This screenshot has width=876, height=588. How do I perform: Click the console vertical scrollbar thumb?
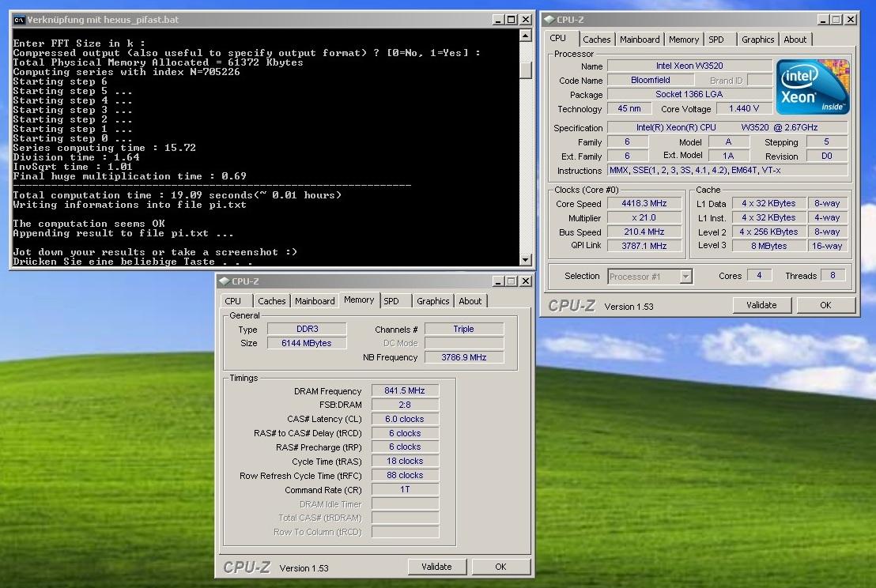point(525,70)
